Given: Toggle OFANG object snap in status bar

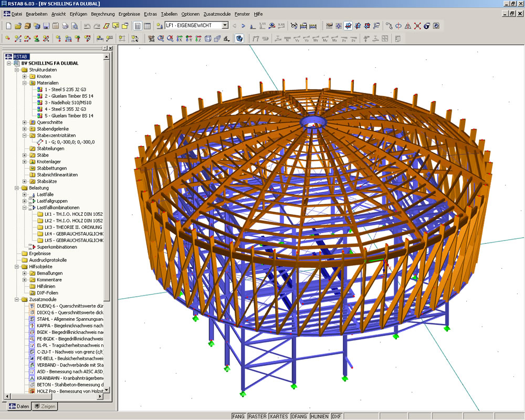Looking at the screenshot, I should coord(299,416).
